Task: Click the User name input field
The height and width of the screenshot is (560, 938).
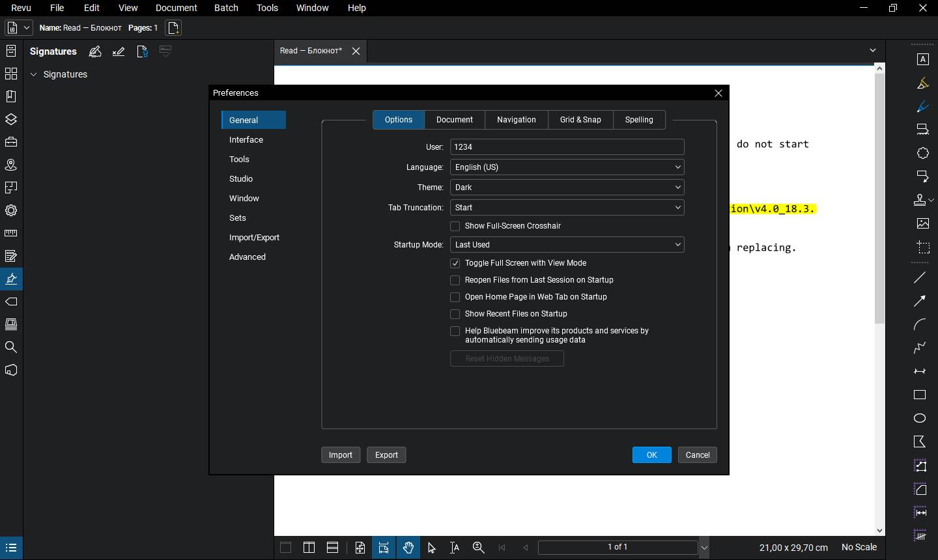Action: point(567,147)
